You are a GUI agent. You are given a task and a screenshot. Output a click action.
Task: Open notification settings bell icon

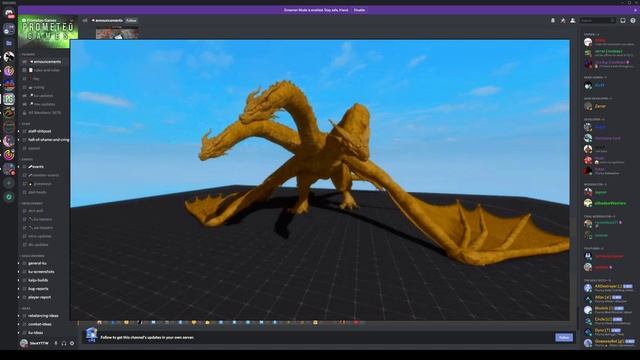[553, 20]
